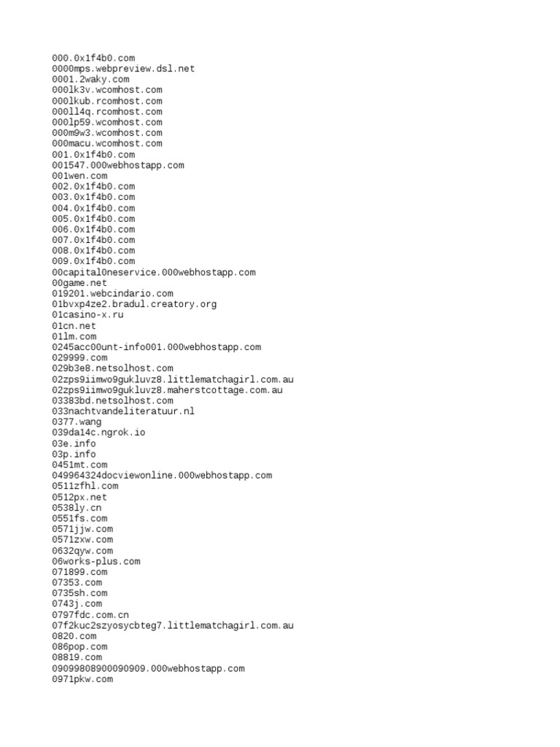Click 00capital0neservice.000webhostapp.com text
The height and width of the screenshot is (747, 560).
click(154, 273)
